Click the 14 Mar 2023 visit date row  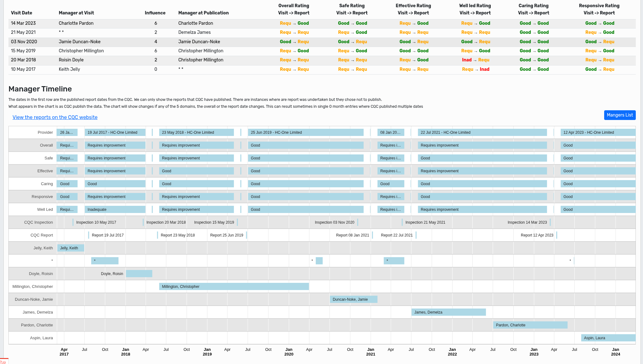coord(23,23)
